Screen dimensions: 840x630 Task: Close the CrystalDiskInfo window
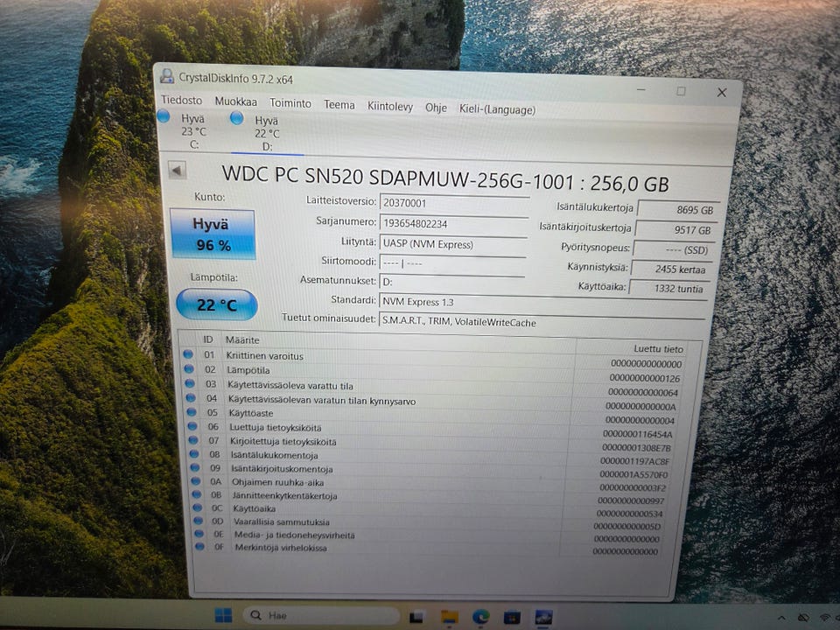click(x=722, y=93)
